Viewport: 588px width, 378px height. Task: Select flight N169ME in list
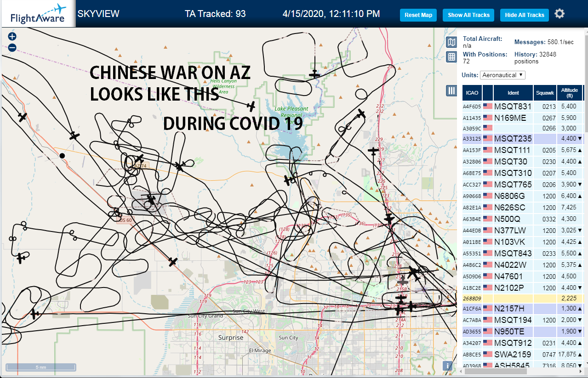[x=523, y=118]
